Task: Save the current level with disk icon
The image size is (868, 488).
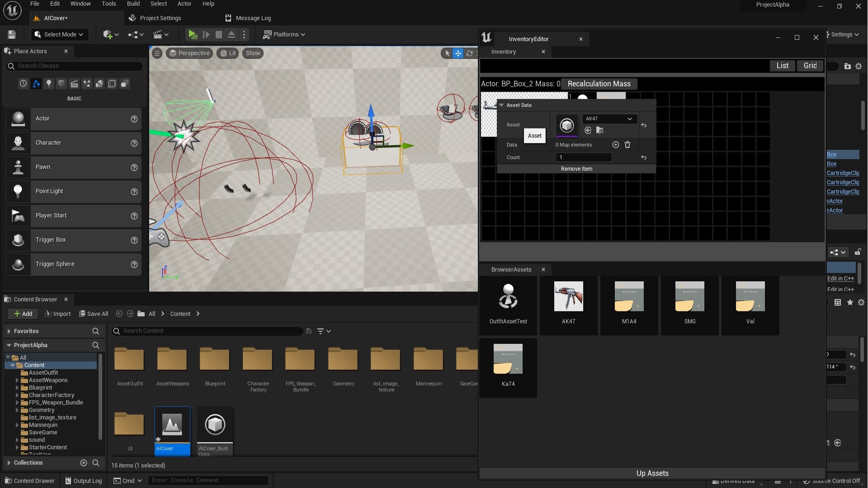Action: pos(12,34)
